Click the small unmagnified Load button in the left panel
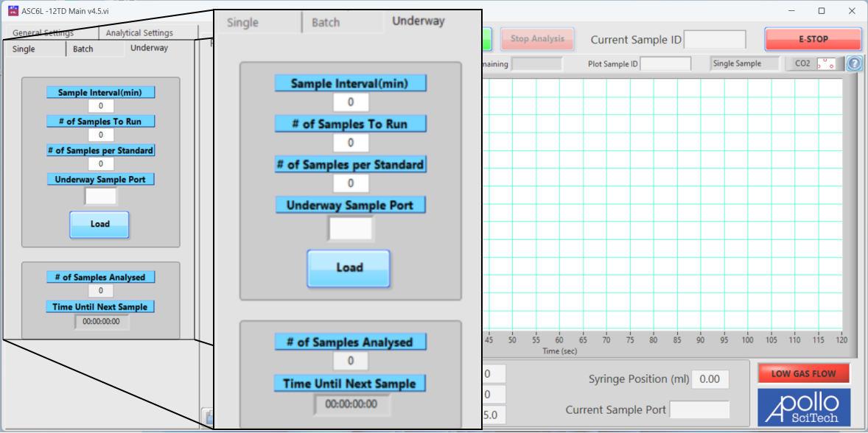The image size is (868, 433). pyautogui.click(x=99, y=224)
